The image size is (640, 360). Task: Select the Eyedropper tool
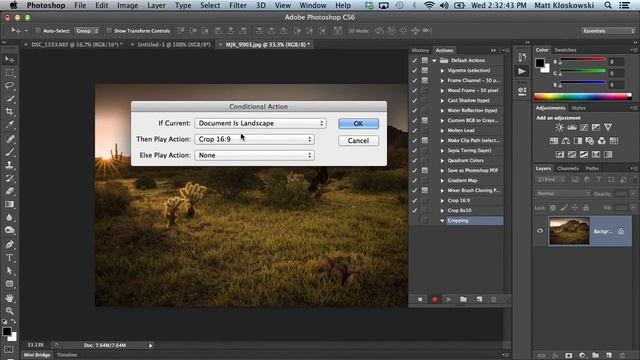coord(9,124)
